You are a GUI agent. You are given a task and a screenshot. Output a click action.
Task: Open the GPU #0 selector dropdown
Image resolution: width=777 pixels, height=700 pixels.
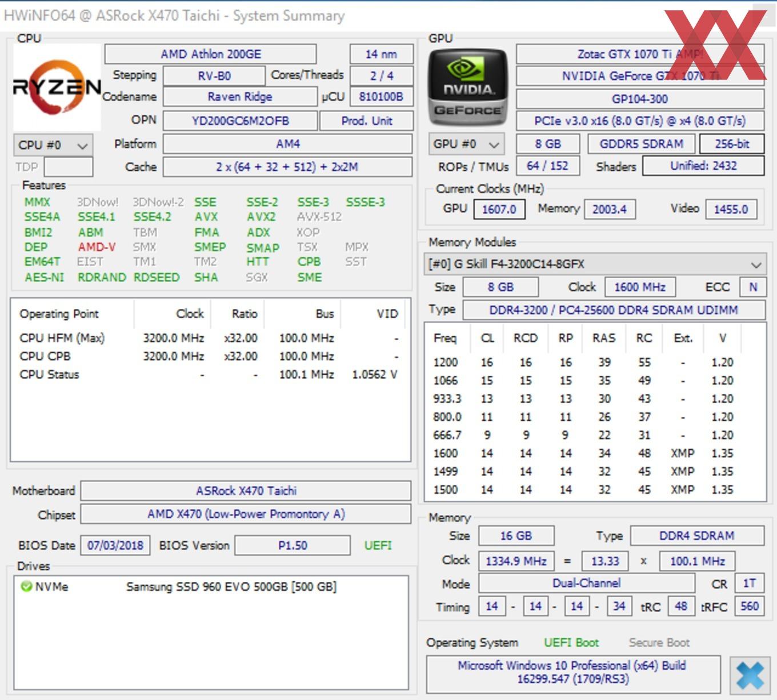[x=467, y=144]
